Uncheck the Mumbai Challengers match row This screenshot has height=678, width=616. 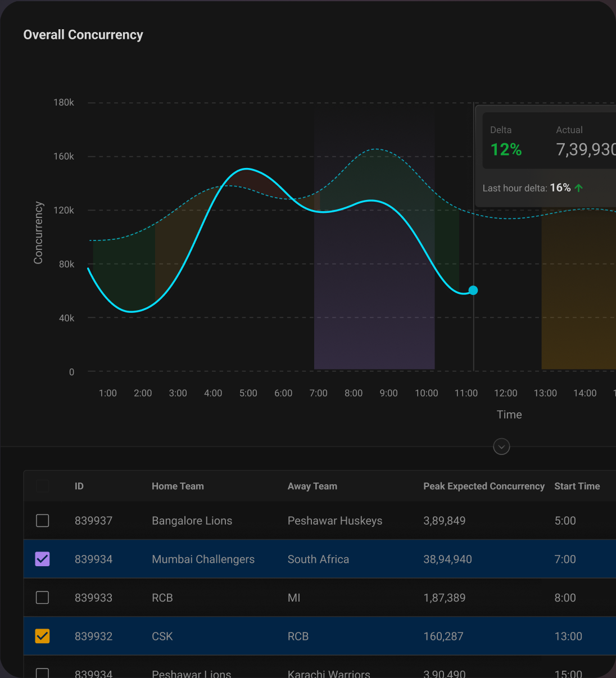tap(42, 559)
